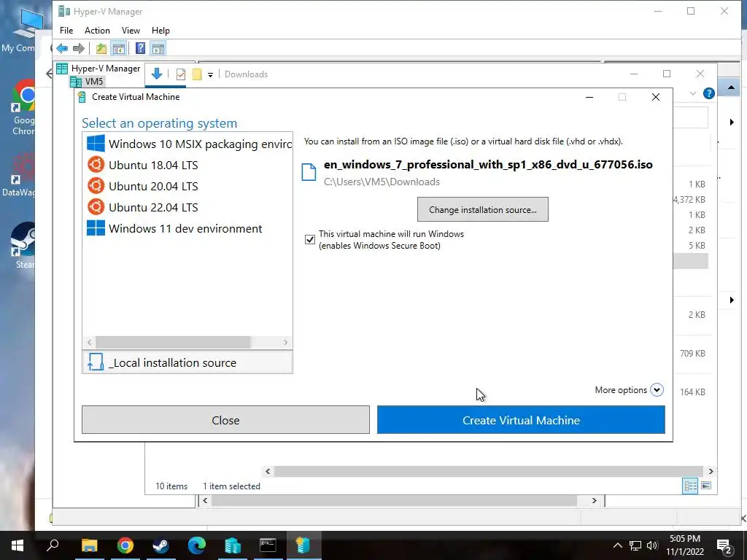Choose Local installation source option
The height and width of the screenshot is (560, 747).
[187, 363]
